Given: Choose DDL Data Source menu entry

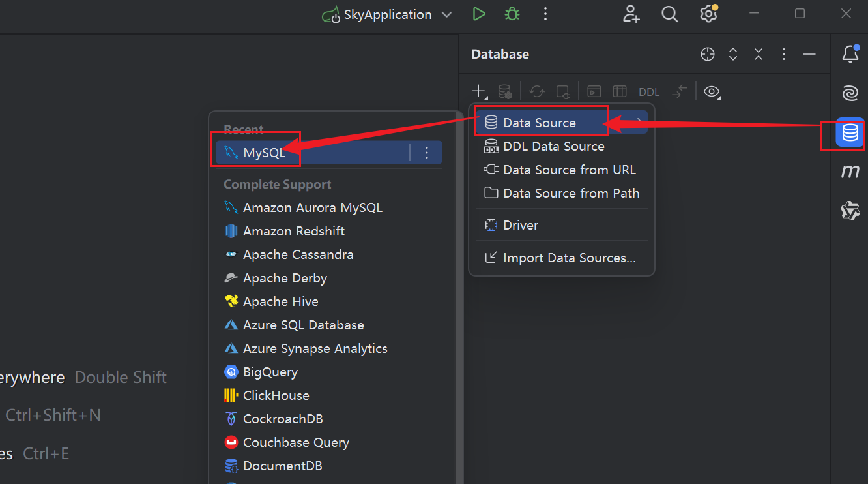Looking at the screenshot, I should click(x=562, y=146).
